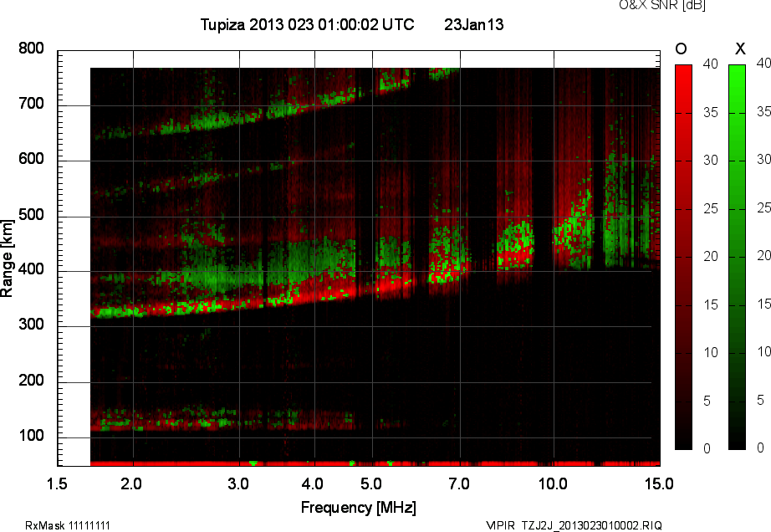The image size is (771, 532).
Task: Click the 'X' label above green colorbar
Action: pyautogui.click(x=739, y=49)
